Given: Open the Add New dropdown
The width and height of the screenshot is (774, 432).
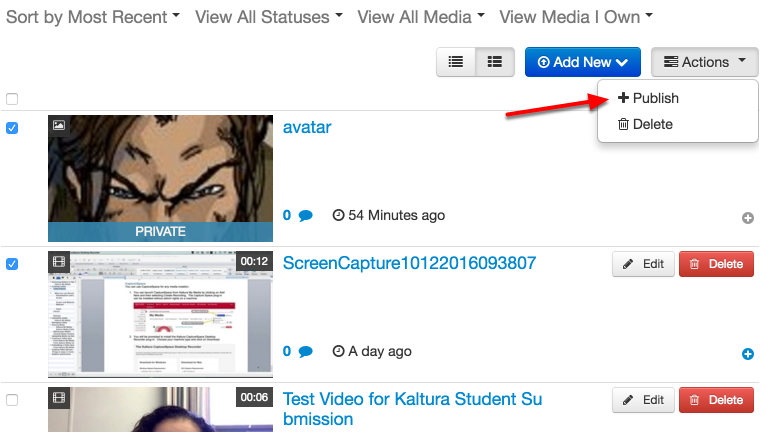Looking at the screenshot, I should point(582,62).
